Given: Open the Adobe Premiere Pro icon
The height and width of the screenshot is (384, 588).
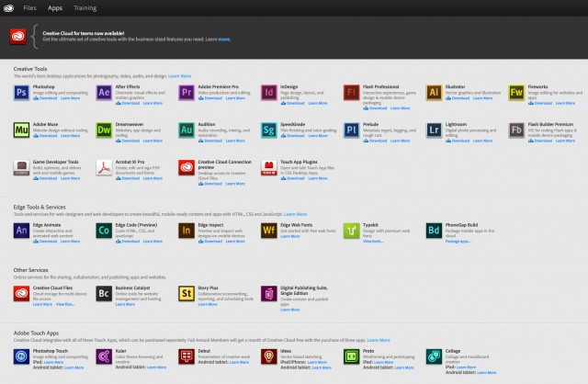Looking at the screenshot, I should click(187, 92).
